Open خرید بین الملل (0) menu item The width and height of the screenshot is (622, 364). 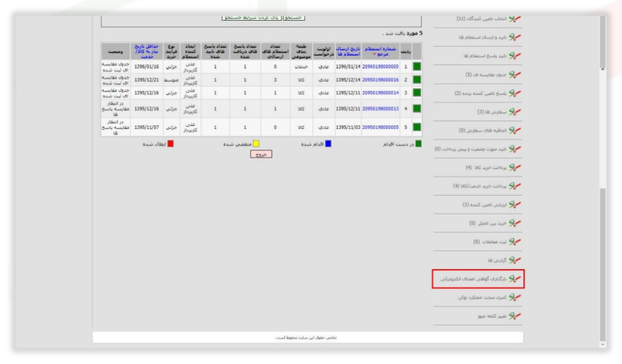click(488, 223)
